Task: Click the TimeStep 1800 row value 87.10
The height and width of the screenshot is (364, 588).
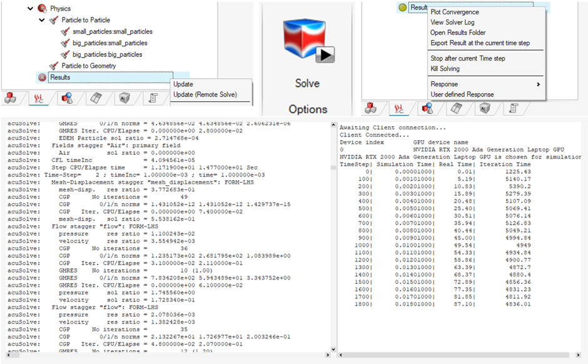Action: [463, 304]
